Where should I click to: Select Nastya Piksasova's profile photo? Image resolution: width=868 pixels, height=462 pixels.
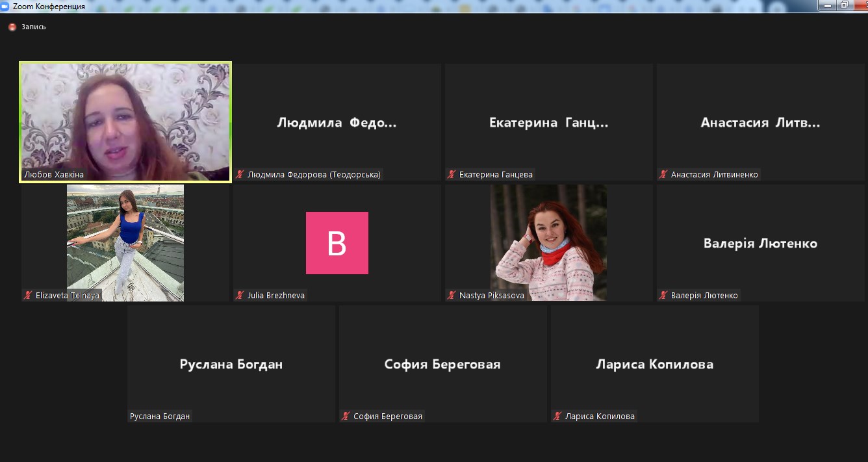(549, 243)
